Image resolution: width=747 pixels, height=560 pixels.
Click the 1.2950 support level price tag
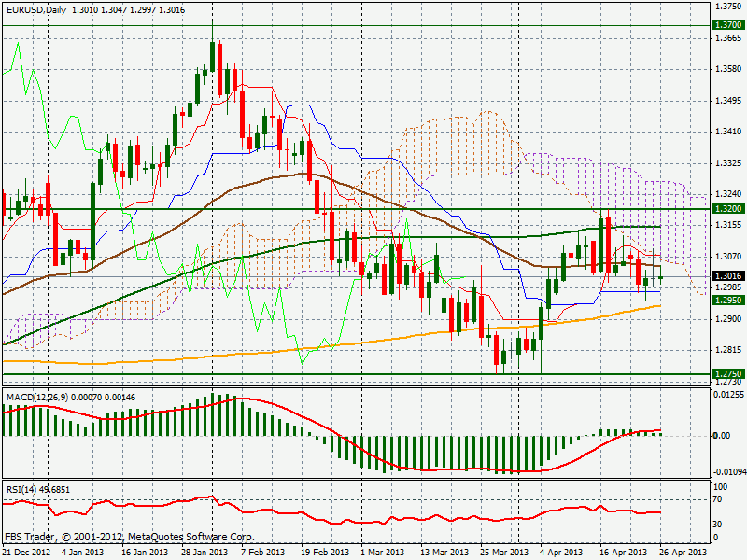[x=727, y=301]
